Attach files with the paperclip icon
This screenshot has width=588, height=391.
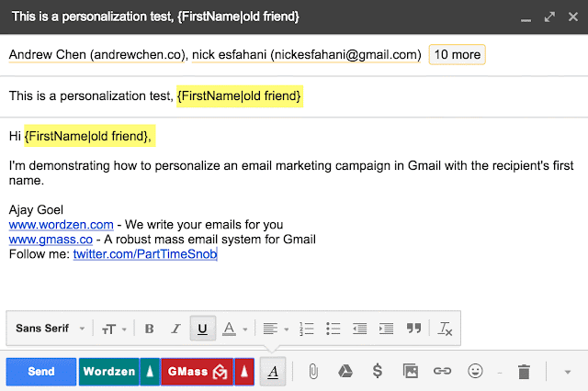coord(312,372)
